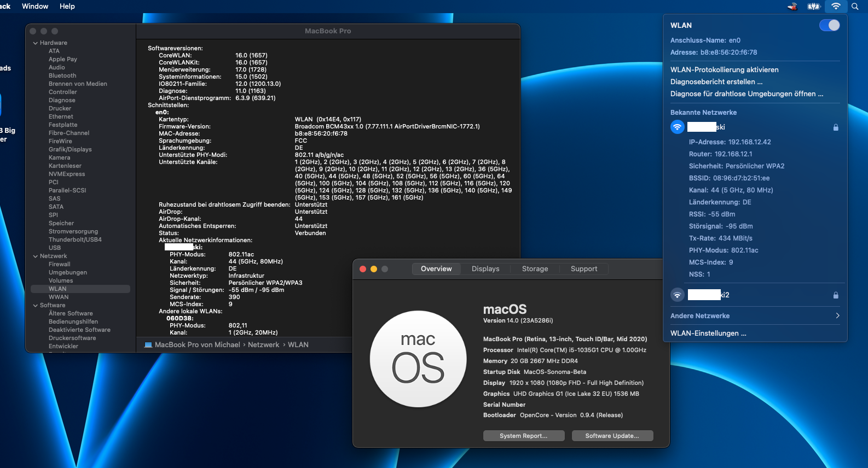Viewport: 868px width, 468px height.
Task: Click the blue Wi-Fi icon of connected network
Action: 677,127
